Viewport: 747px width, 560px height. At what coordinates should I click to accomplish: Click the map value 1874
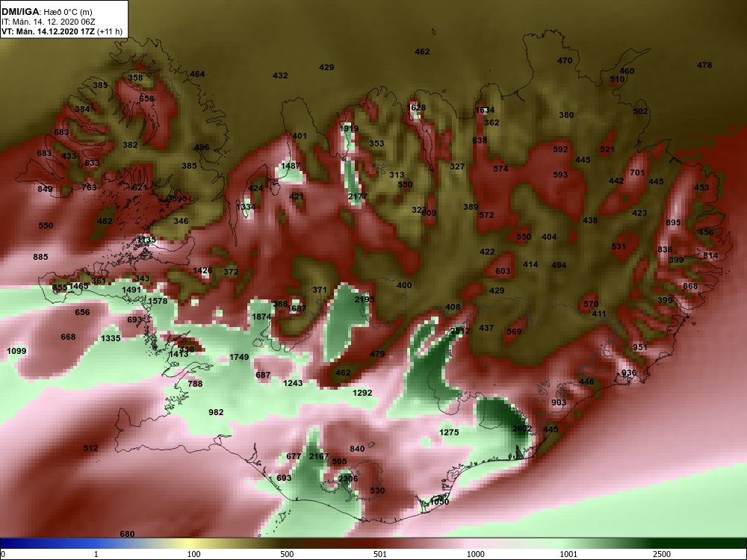pos(261,317)
